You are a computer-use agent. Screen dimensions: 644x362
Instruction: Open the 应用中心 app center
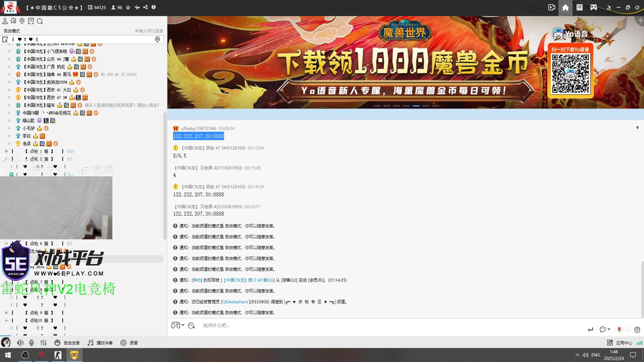click(620, 343)
